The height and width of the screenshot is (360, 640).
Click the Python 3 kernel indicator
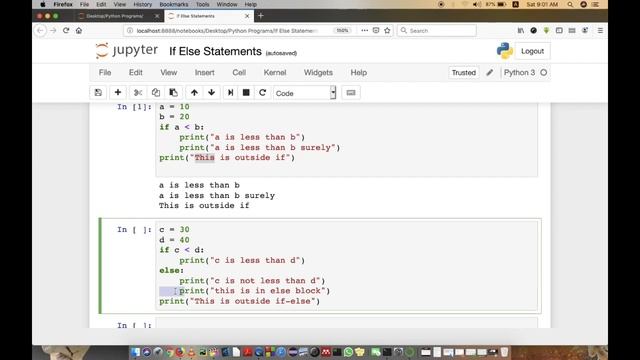(519, 73)
